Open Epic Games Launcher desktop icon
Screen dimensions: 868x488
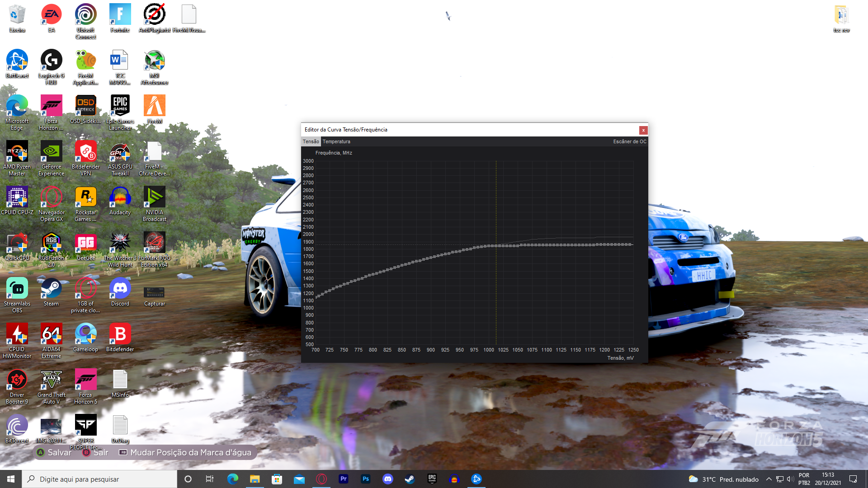120,113
